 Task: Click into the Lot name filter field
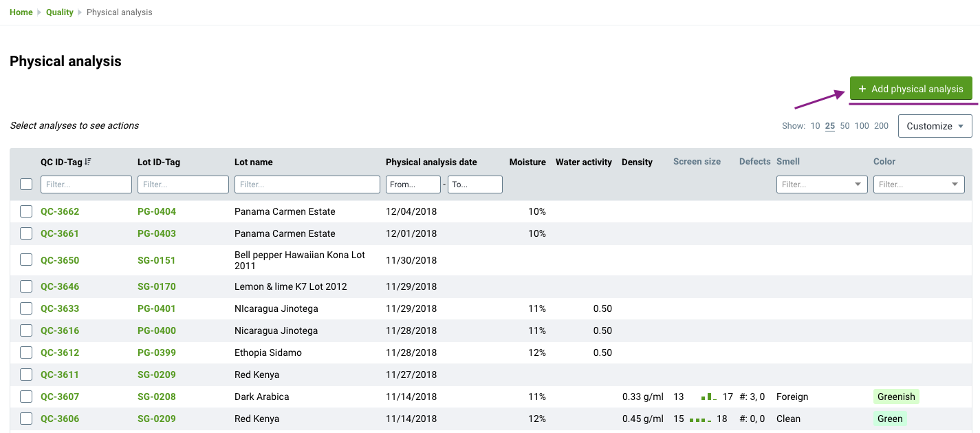click(x=307, y=184)
